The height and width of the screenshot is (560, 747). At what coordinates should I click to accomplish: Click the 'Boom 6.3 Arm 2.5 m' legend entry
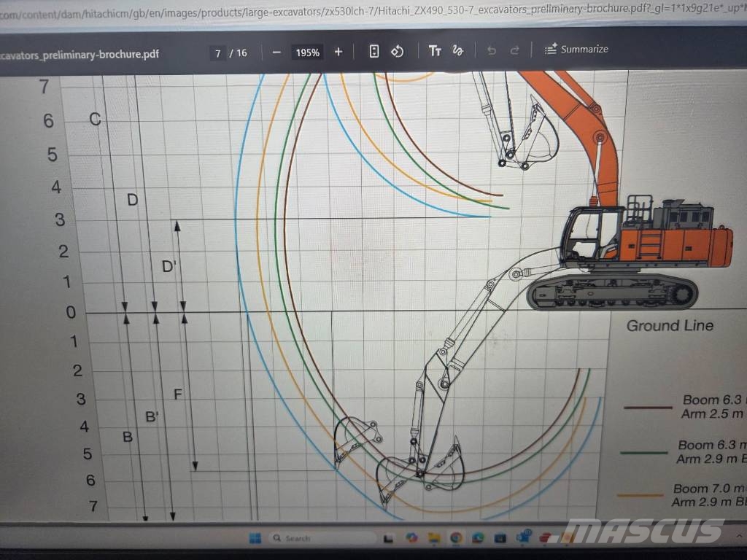[713, 407]
